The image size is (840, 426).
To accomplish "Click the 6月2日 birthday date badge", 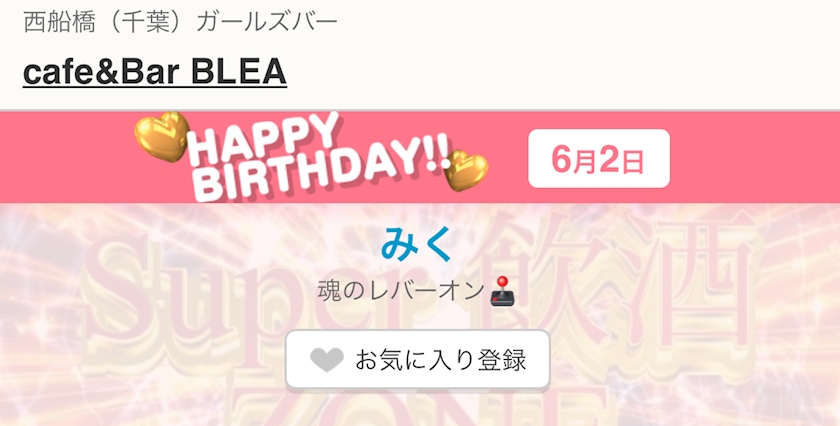I will pos(599,159).
